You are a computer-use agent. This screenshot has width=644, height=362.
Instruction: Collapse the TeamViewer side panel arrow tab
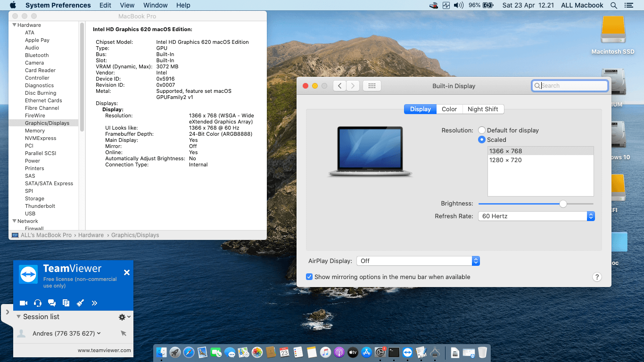point(7,312)
